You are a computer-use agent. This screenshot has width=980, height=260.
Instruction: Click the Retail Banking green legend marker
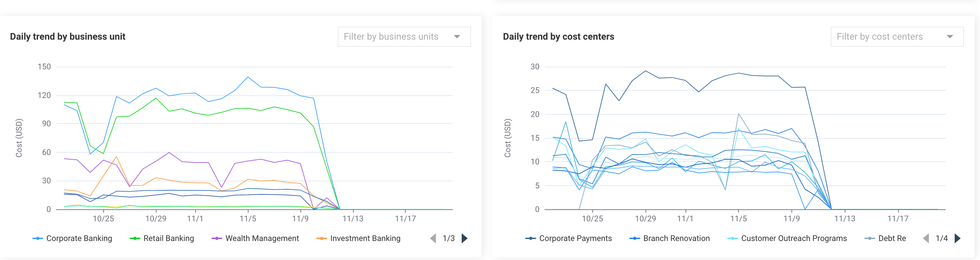tap(135, 238)
